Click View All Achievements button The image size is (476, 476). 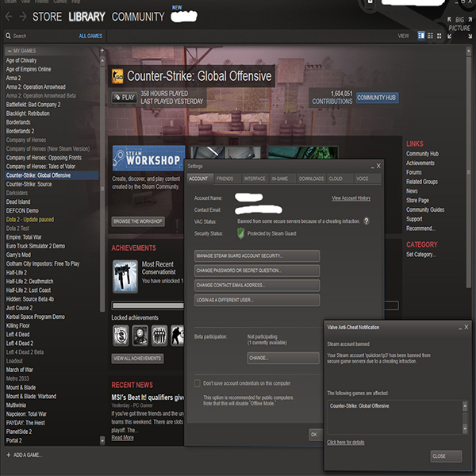[x=137, y=359]
